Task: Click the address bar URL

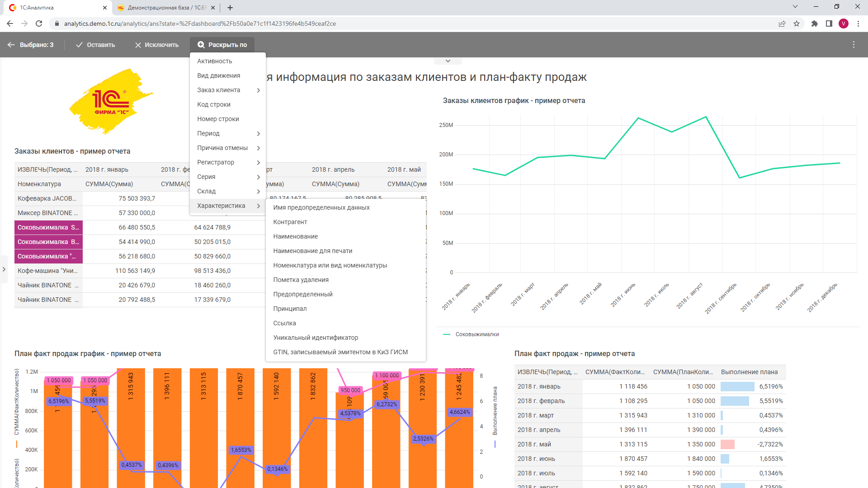Action: tap(200, 23)
